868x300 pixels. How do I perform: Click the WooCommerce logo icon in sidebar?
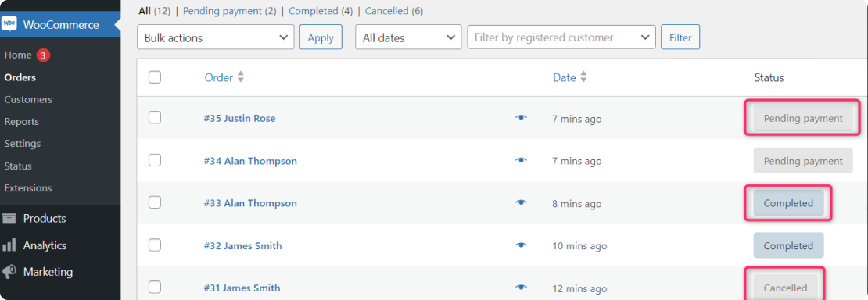pos(9,24)
